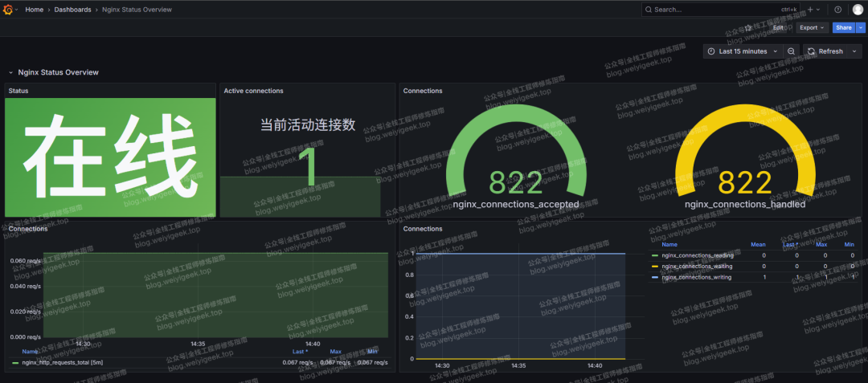Image resolution: width=868 pixels, height=383 pixels.
Task: Toggle the nginx_http_requests_total [5m] legend series
Action: [62, 363]
